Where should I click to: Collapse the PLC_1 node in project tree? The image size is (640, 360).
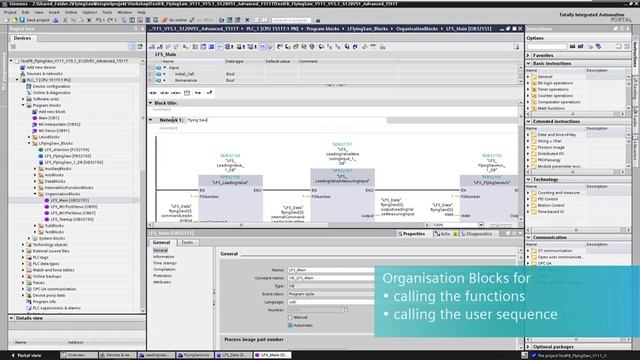tap(18, 80)
